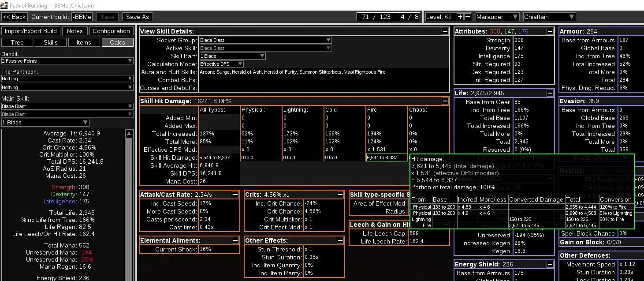
Task: Open the Chieftain ascendancy dropdown
Action: click(x=549, y=17)
